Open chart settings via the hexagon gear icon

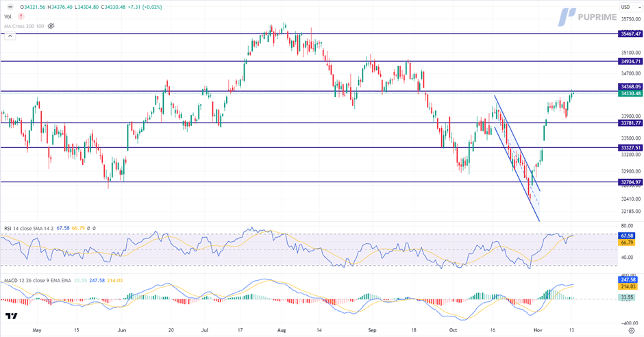click(632, 330)
